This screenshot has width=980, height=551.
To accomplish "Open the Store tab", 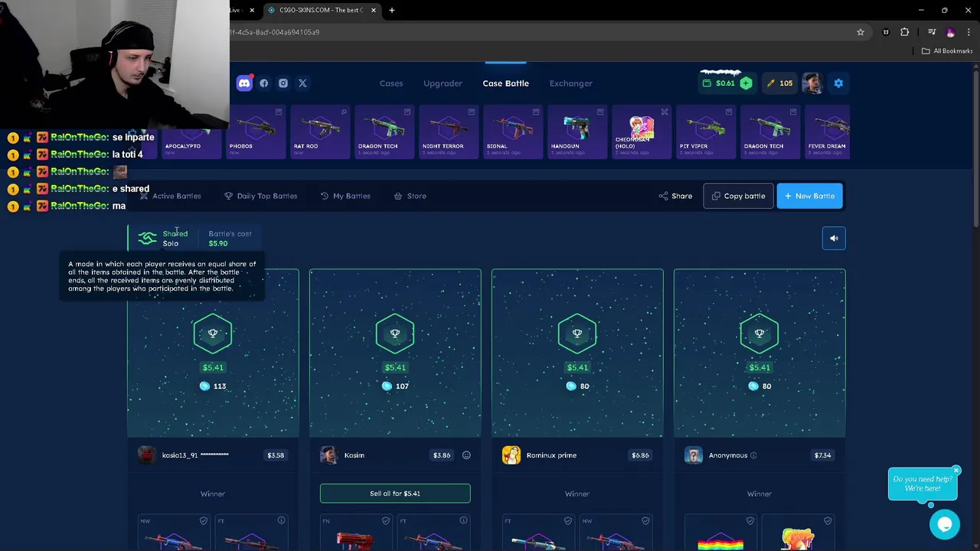I will pyautogui.click(x=410, y=196).
